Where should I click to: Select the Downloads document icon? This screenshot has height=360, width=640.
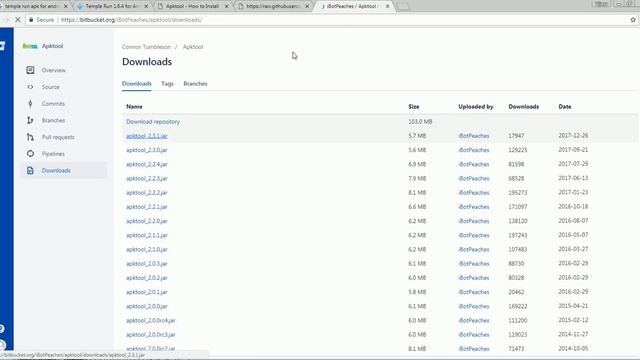[x=30, y=171]
